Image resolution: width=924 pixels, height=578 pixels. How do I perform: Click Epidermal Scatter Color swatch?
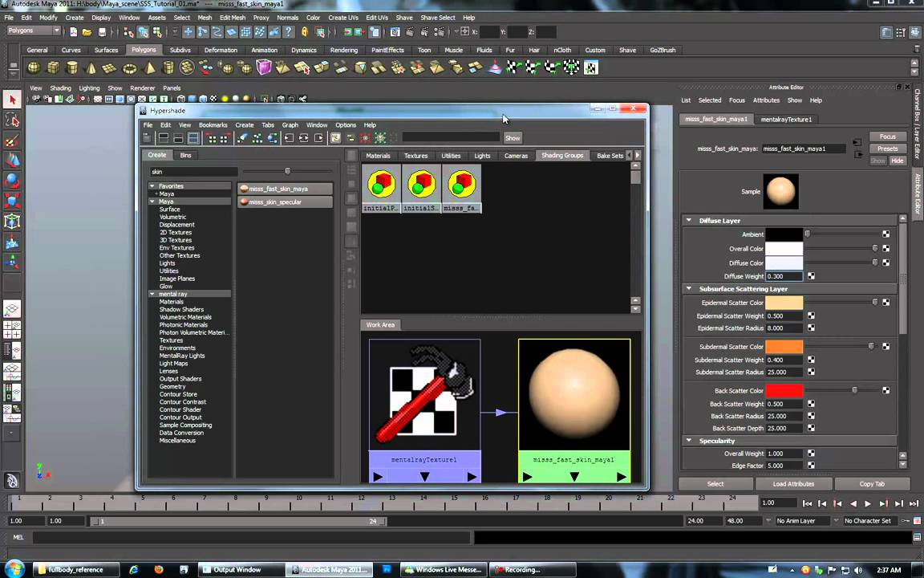click(x=784, y=303)
